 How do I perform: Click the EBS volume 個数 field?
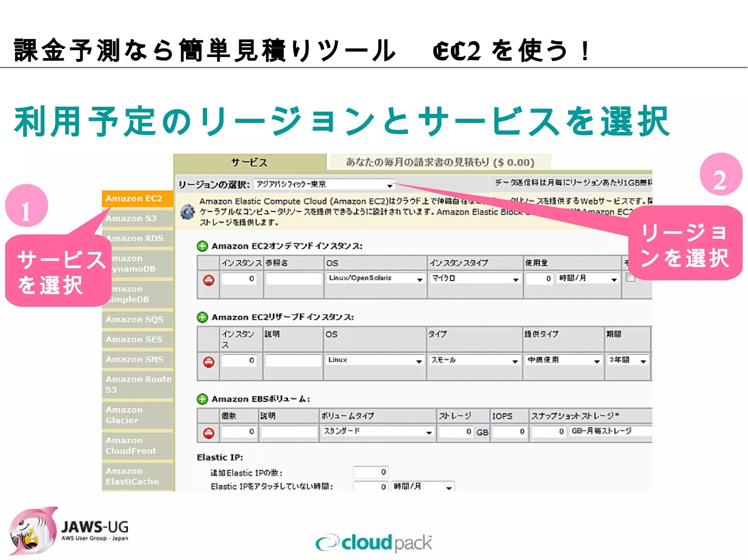coord(240,431)
